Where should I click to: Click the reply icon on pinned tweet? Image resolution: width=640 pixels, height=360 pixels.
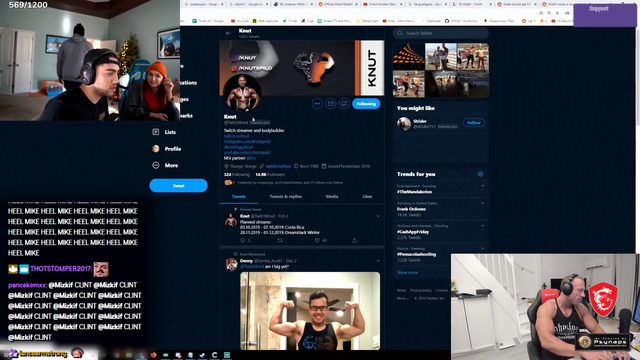[x=243, y=240]
